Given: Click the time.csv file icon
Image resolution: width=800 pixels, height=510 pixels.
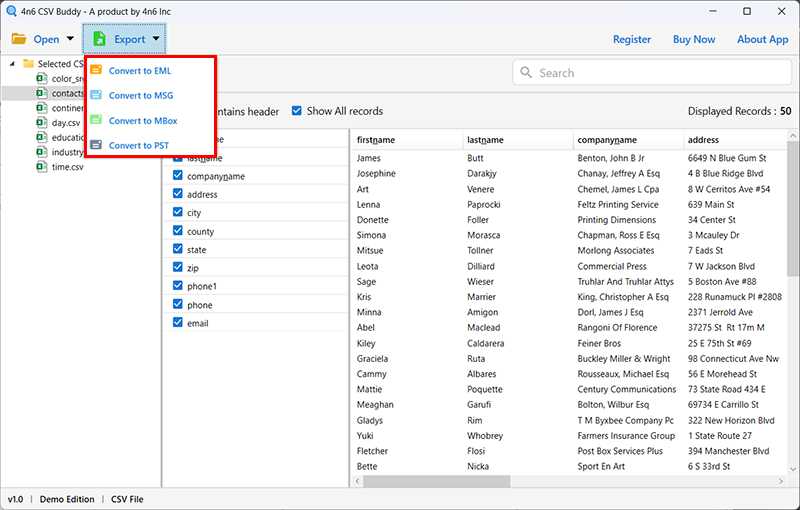Looking at the screenshot, I should click(42, 167).
